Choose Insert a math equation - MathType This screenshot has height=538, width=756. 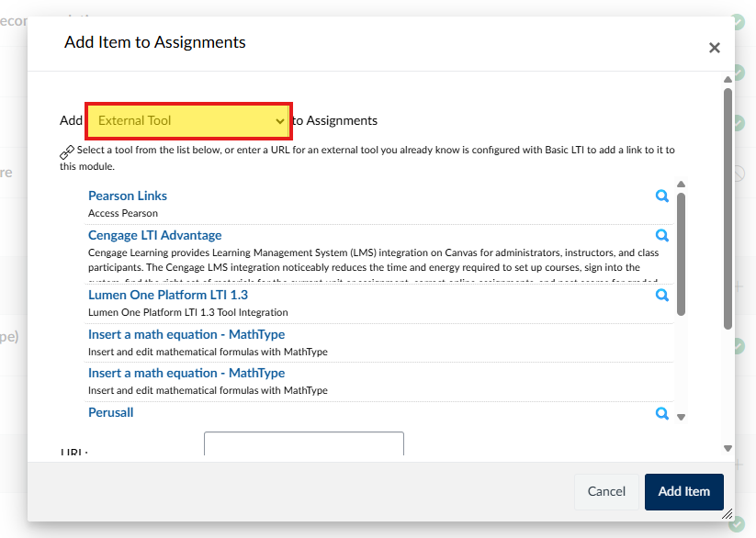click(x=187, y=334)
